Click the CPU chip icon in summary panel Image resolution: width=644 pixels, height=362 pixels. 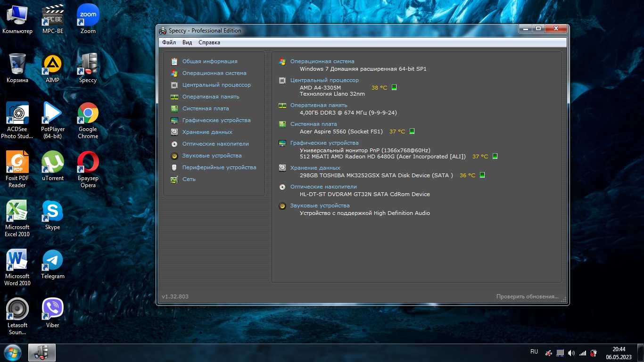point(282,81)
